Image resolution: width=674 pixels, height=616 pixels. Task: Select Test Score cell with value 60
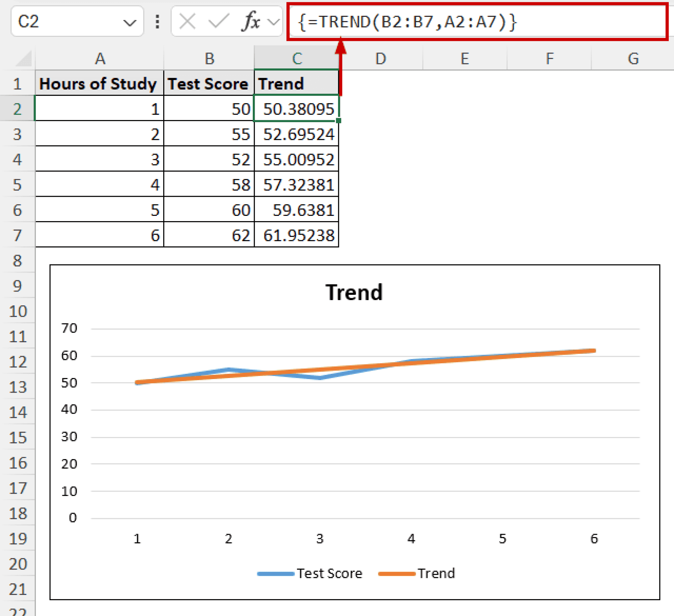(x=209, y=210)
